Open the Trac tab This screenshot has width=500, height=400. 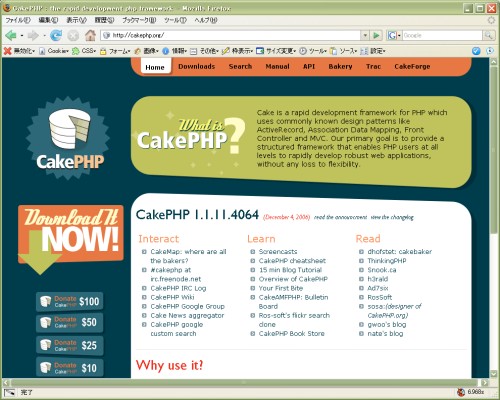(373, 66)
